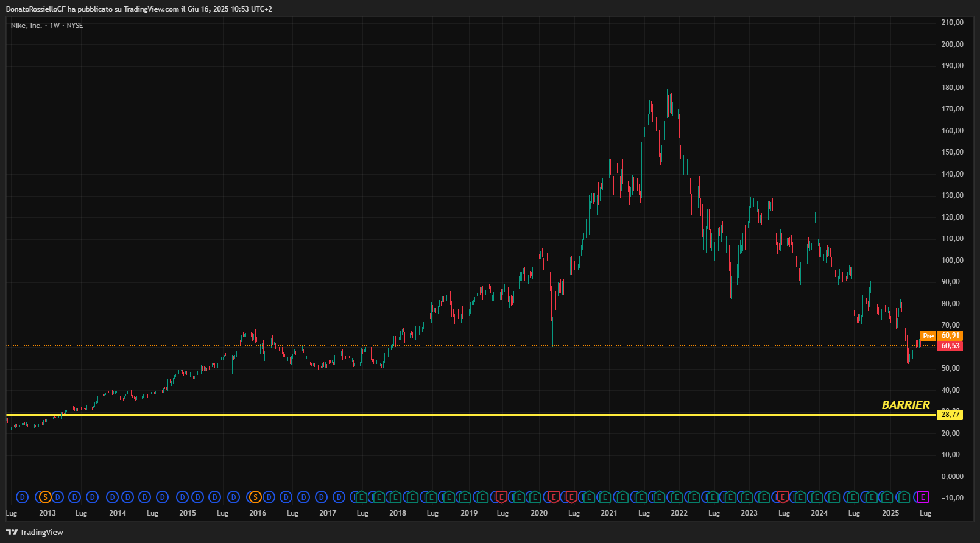Click the TradingView logo at bottom left
The image size is (980, 543).
pos(35,532)
